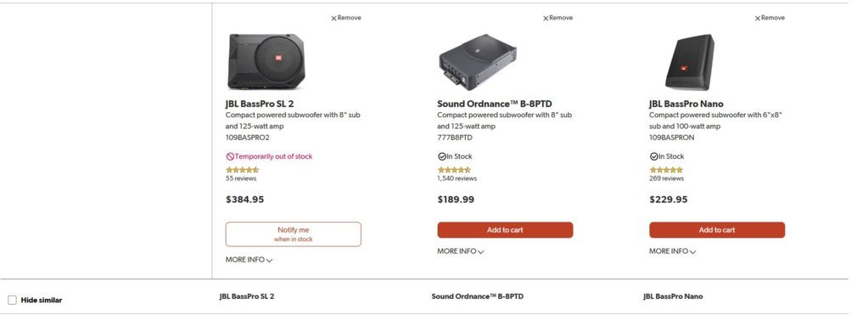The height and width of the screenshot is (321, 868).
Task: Add JBL BassPro Nano to cart
Action: tap(717, 230)
